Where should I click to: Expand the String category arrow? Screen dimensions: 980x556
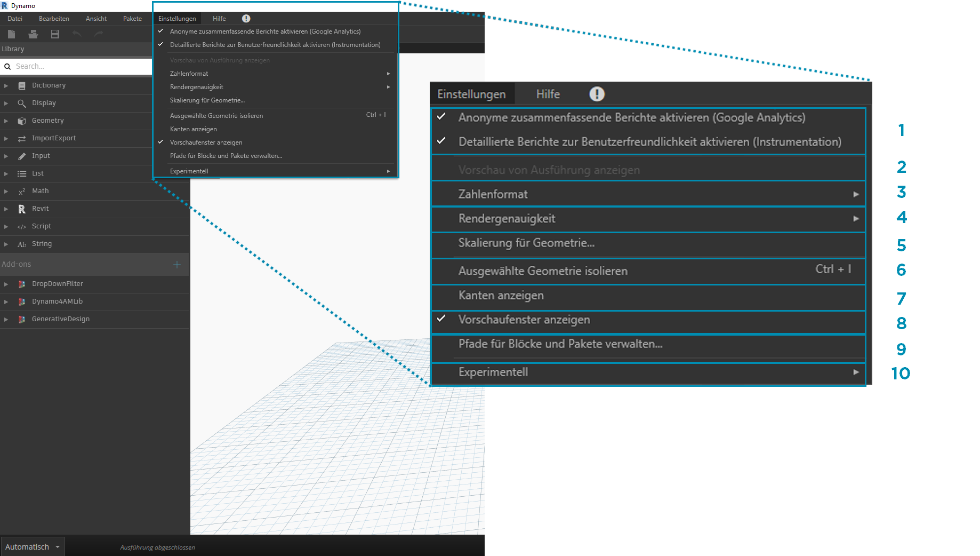pos(6,244)
